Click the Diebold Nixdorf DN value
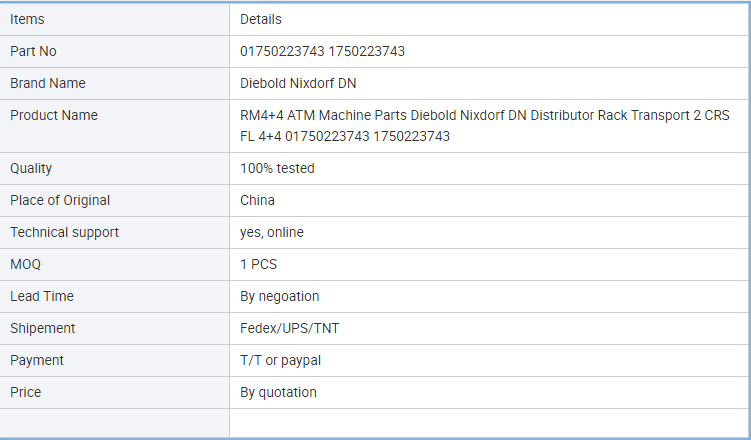The image size is (751, 440). [298, 83]
